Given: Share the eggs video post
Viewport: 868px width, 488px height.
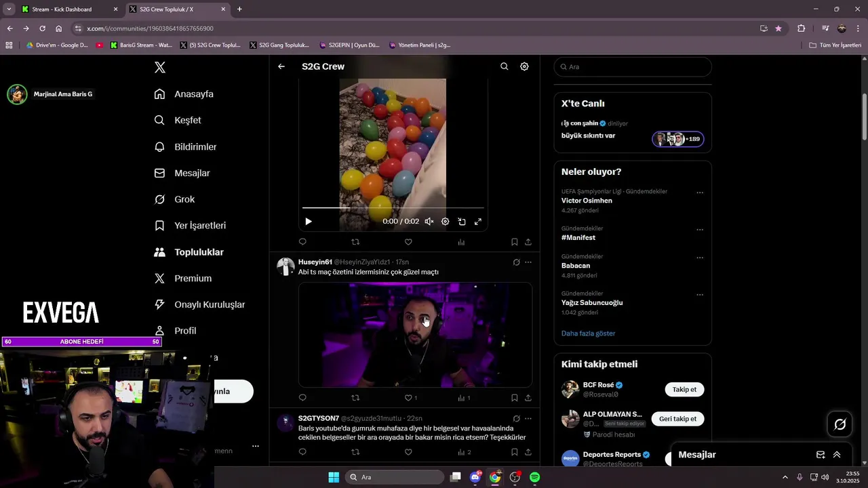Looking at the screenshot, I should click(528, 242).
